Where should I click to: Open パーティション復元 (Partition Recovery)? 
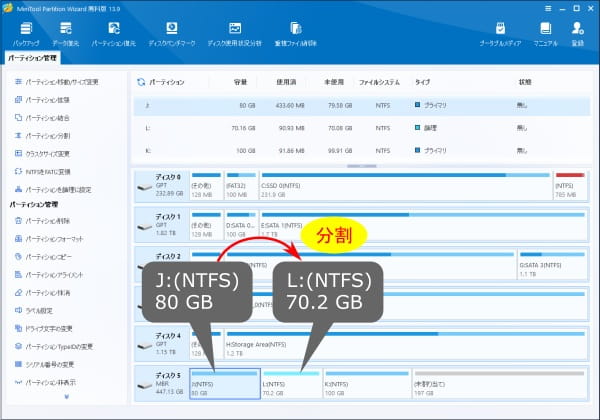point(114,34)
